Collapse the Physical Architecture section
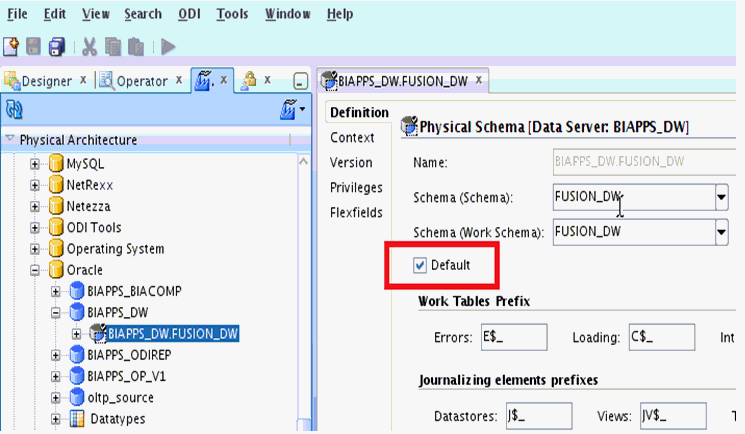Image resolution: width=745 pixels, height=434 pixels. click(x=10, y=139)
